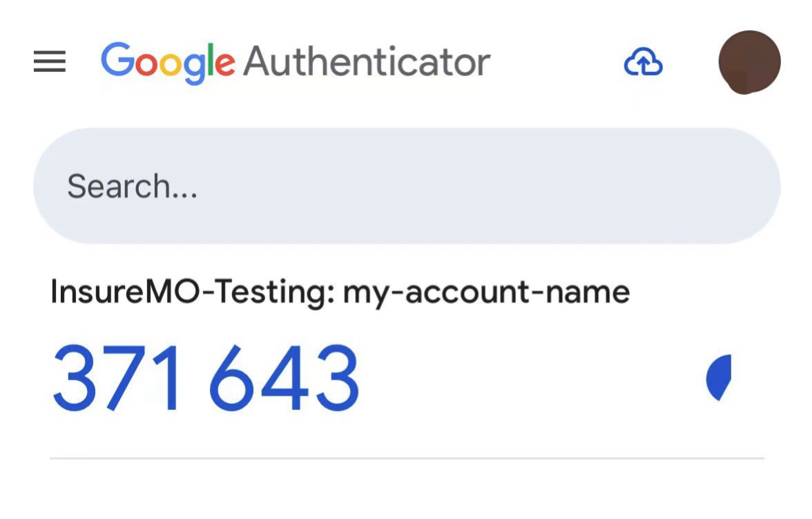This screenshot has height=519, width=812.
Task: Copy the 371 643 verification code
Action: click(x=206, y=378)
